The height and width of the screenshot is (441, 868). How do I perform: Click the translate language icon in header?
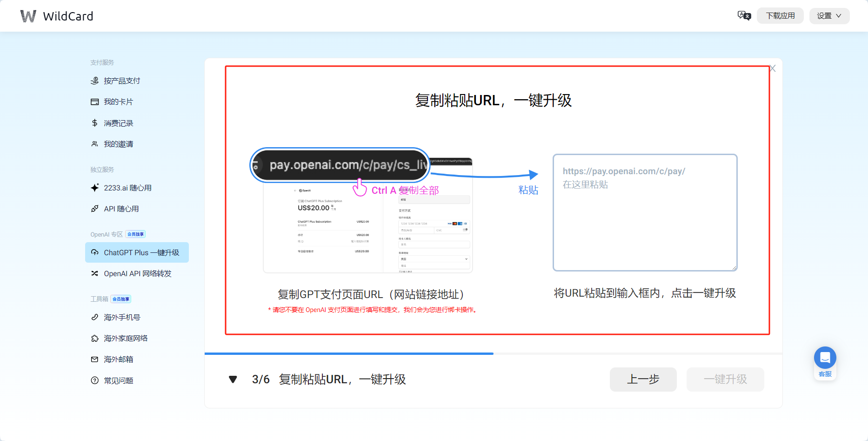click(x=744, y=16)
